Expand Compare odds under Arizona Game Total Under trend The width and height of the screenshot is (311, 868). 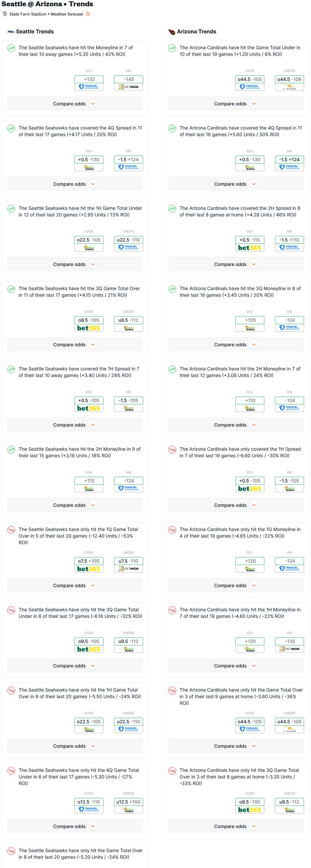pos(236,104)
